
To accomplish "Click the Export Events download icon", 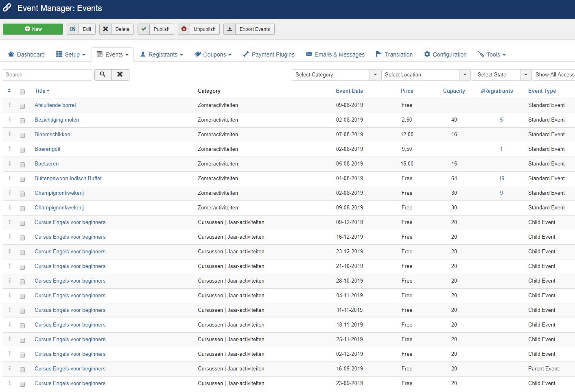I will click(230, 29).
